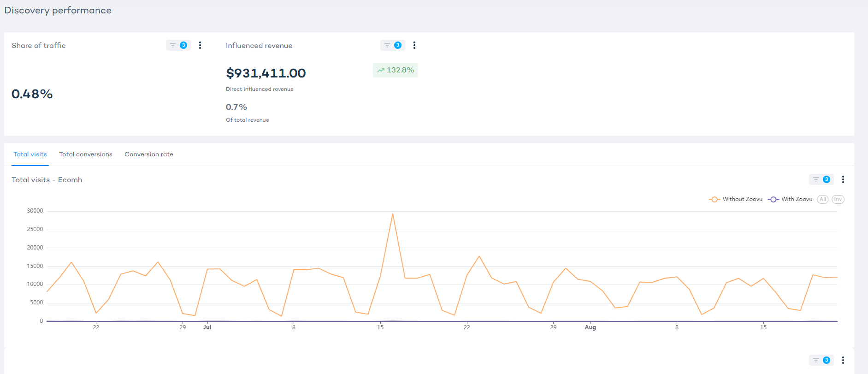Click the orange Without Zoovu legend marker
The height and width of the screenshot is (374, 868).
click(714, 199)
